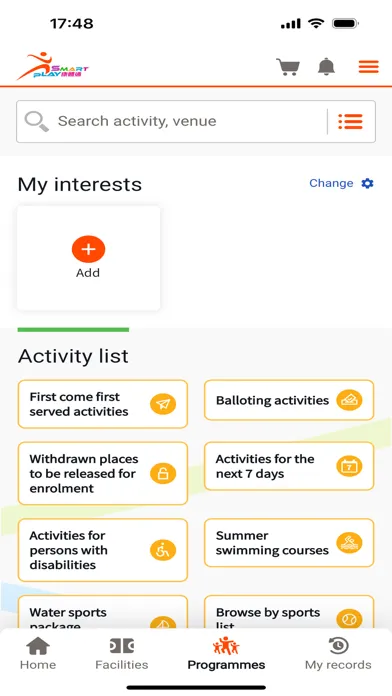Screen dimensions: 392x696
Task: Switch to the Facilities tab
Action: [122, 653]
